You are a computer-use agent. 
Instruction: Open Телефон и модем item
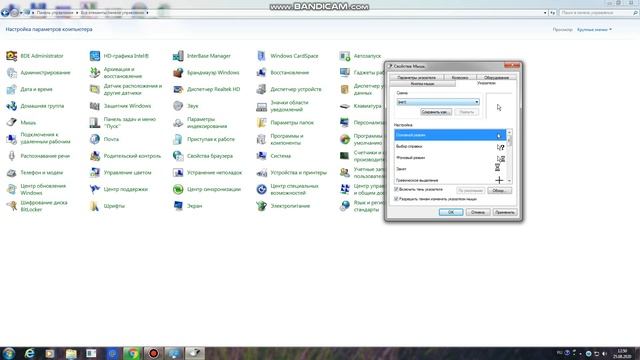tap(35, 173)
